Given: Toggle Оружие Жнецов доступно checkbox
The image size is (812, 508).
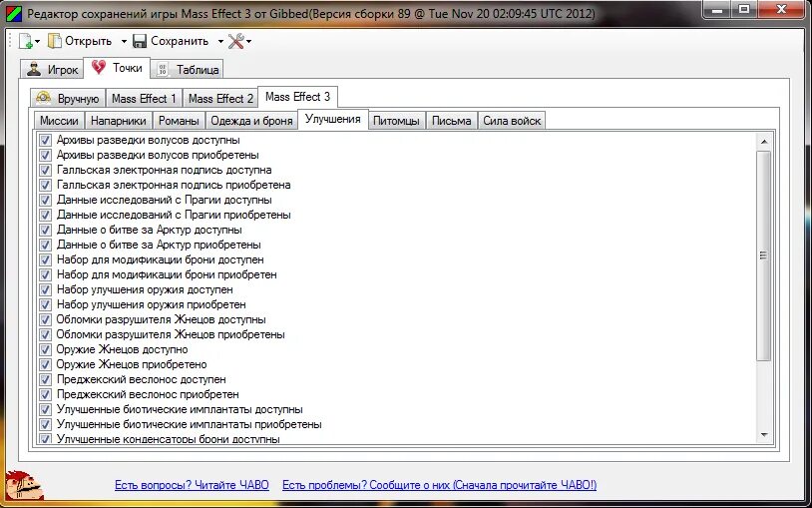Looking at the screenshot, I should (x=46, y=349).
